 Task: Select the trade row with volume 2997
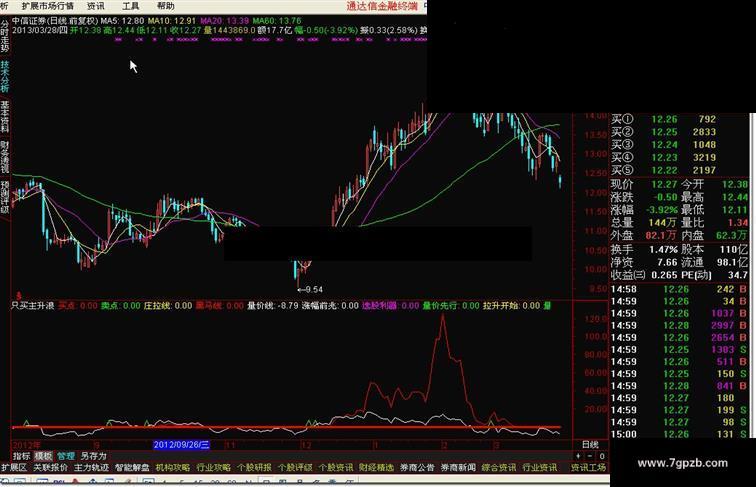click(679, 325)
